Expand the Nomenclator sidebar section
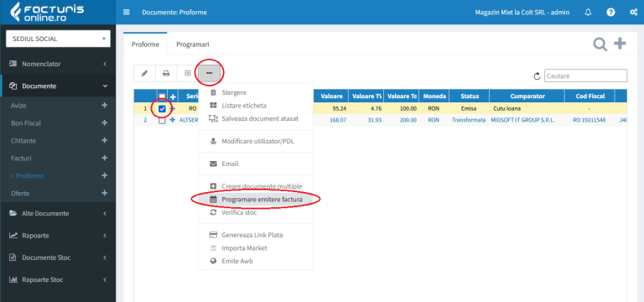The image size is (644, 302). tap(58, 64)
